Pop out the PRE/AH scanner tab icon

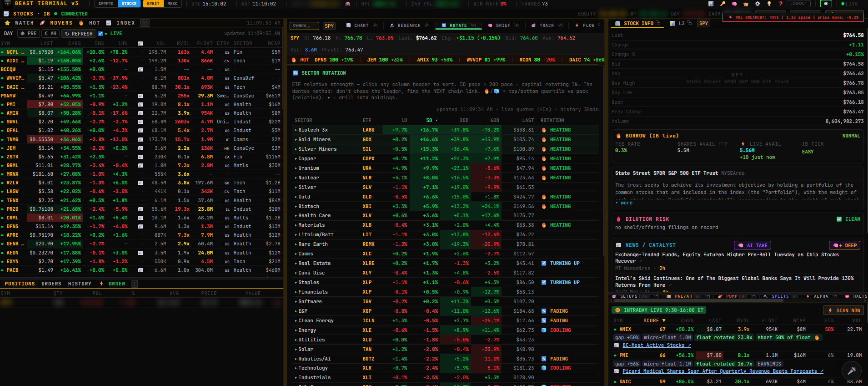(x=707, y=296)
